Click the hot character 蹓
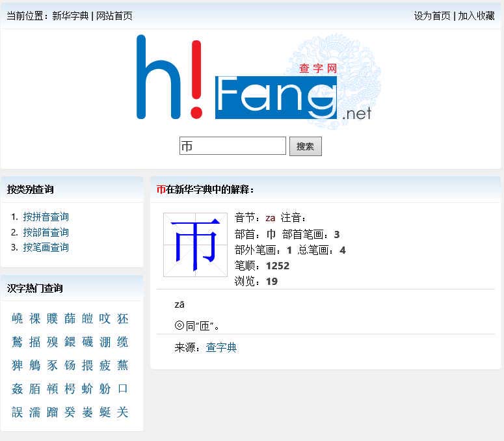The height and width of the screenshot is (441, 504). tap(52, 412)
